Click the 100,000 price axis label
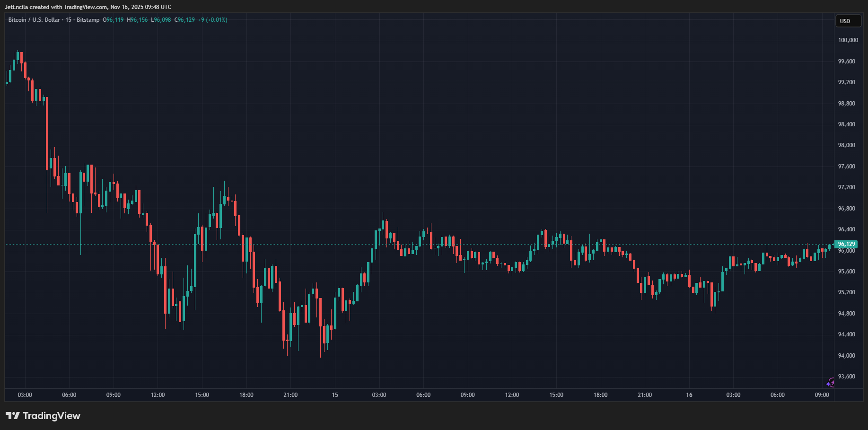The height and width of the screenshot is (430, 868). [848, 40]
